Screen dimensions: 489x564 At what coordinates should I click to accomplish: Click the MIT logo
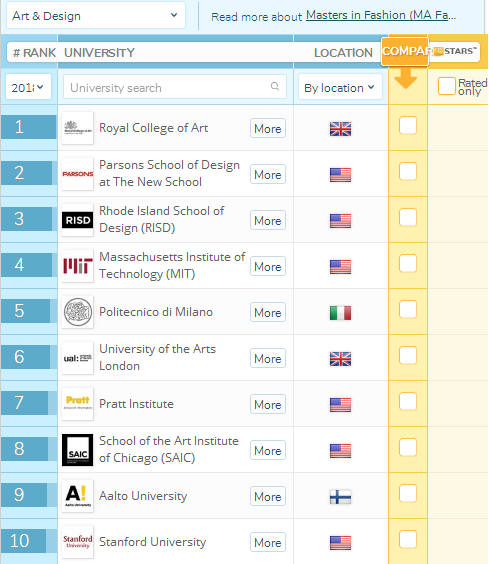78,266
